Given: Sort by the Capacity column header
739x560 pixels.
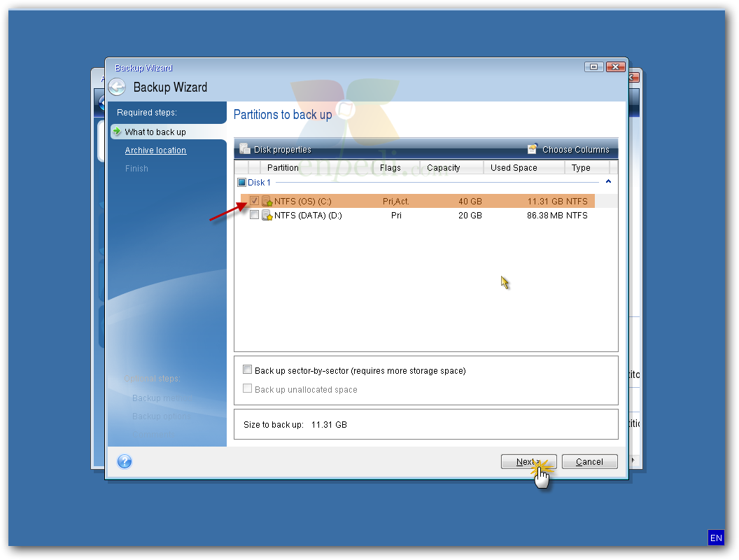Looking at the screenshot, I should tap(444, 168).
